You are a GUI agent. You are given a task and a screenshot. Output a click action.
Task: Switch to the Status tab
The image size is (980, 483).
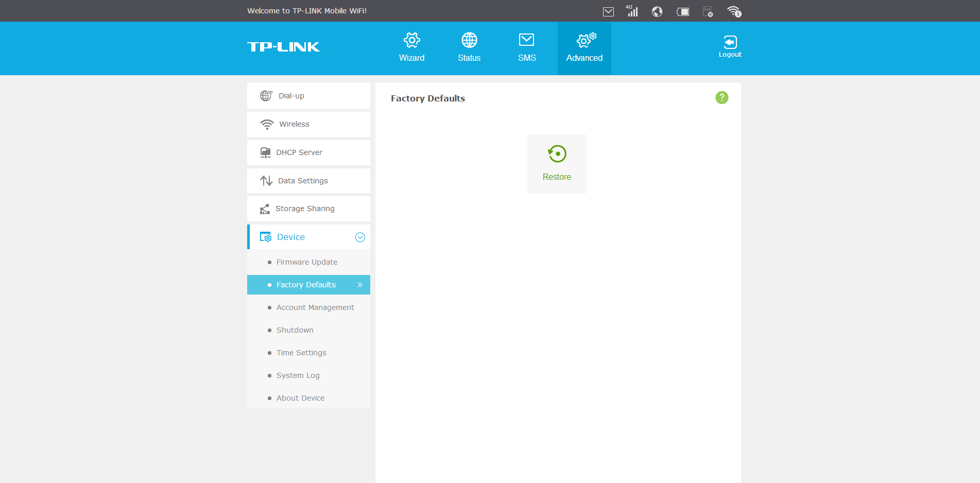point(469,47)
